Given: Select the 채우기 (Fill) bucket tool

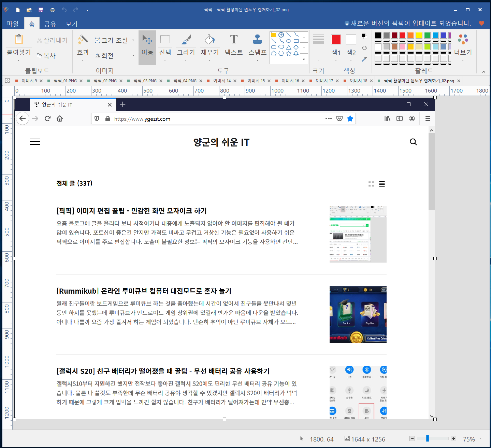Looking at the screenshot, I should [210, 45].
